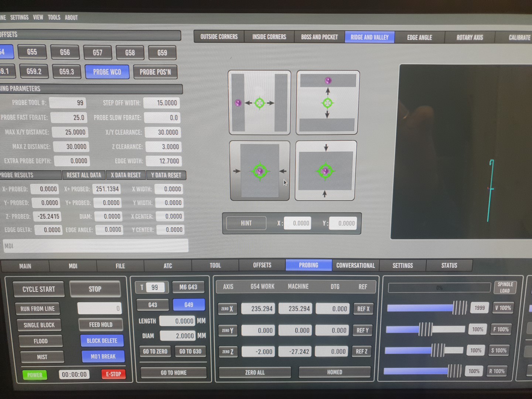
Task: Click REF Y button
Action: tap(362, 330)
